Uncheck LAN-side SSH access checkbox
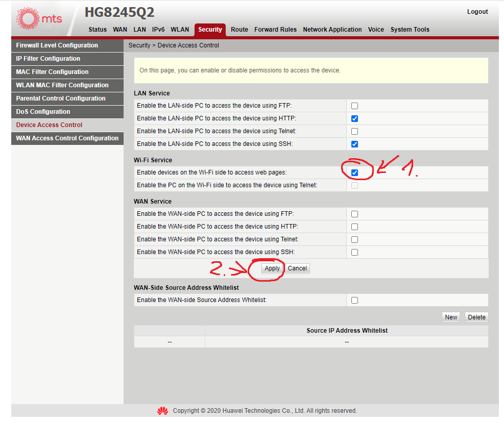504x423 pixels. point(354,144)
